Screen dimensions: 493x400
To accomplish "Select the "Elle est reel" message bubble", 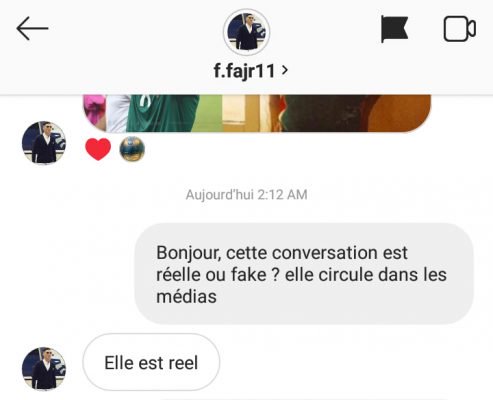I will 151,362.
